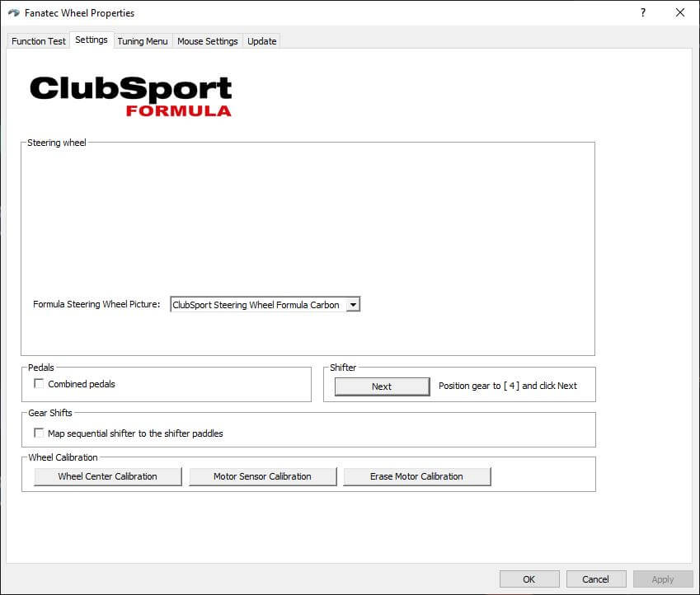Run Motor Sensor Calibration
700x595 pixels.
pyautogui.click(x=262, y=476)
